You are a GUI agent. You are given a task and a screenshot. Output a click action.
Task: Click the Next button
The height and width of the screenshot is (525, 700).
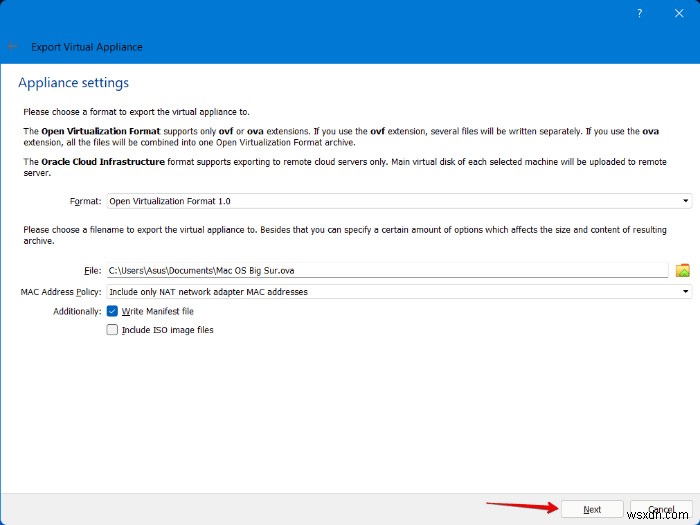point(592,509)
